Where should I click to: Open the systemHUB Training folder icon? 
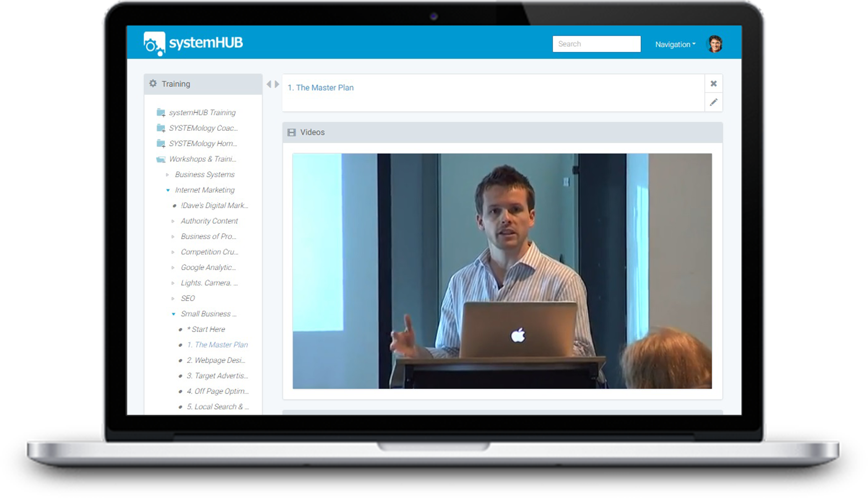click(x=160, y=112)
